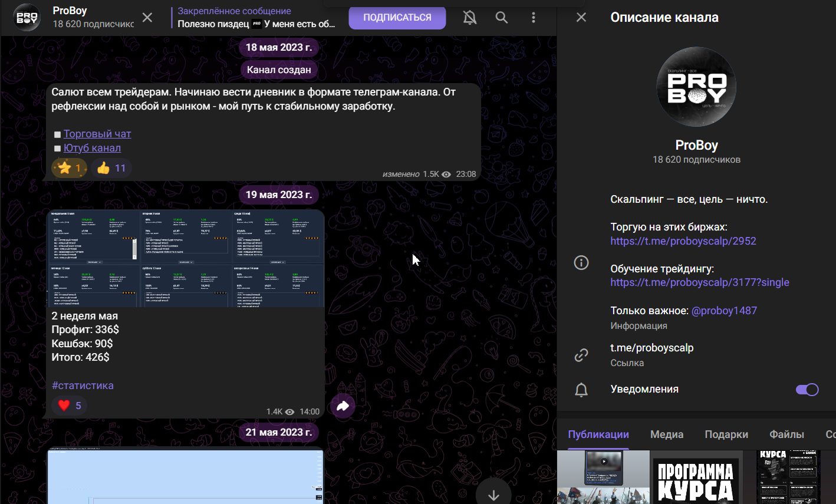Open link t.me/proboyscalp/2952
Screen dimensions: 836x504
683,241
